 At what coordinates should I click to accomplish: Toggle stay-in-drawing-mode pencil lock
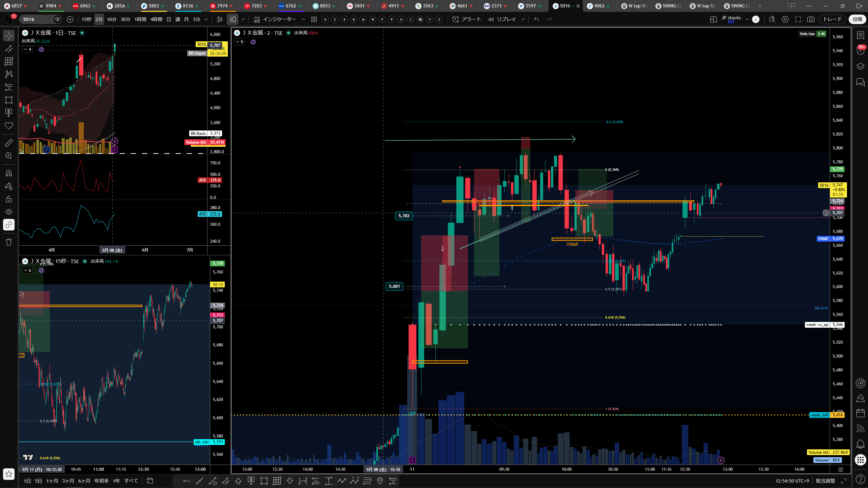pyautogui.click(x=9, y=186)
